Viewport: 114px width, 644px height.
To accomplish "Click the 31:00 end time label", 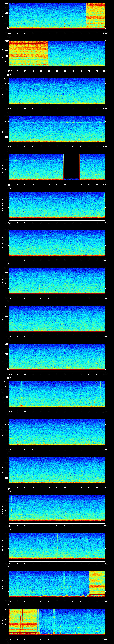I will 105,639.
